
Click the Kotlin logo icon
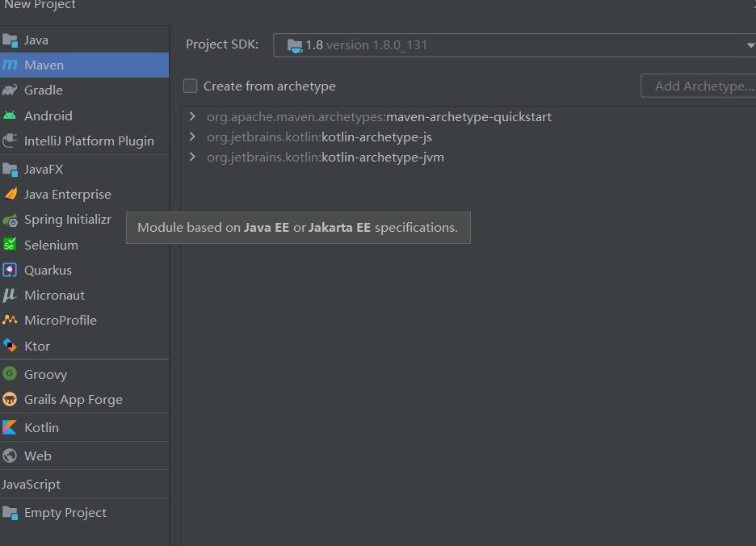10,427
